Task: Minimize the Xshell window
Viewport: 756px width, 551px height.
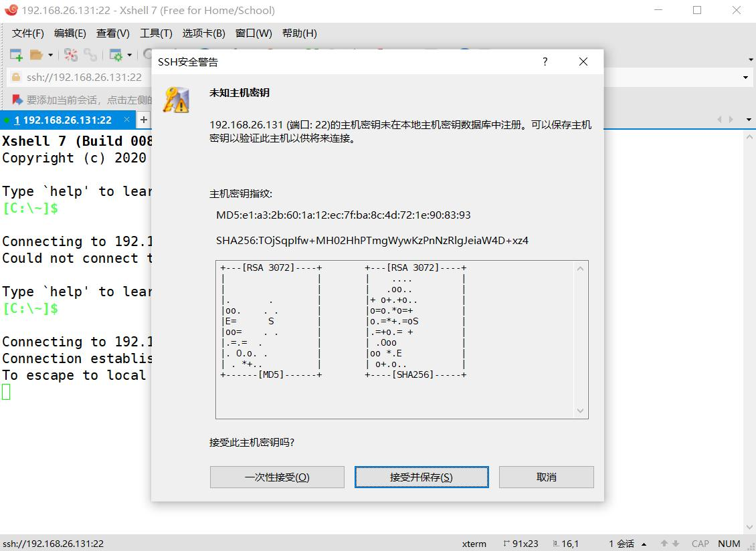Action: coord(658,10)
